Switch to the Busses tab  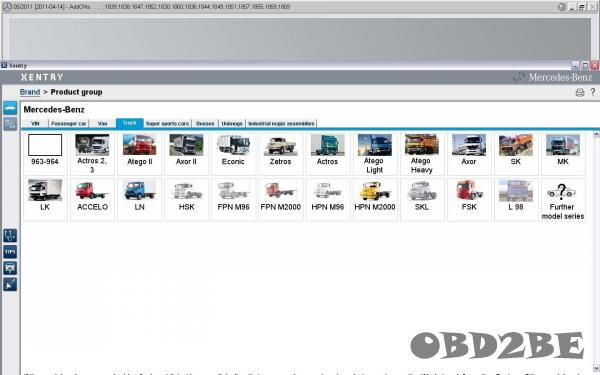tap(205, 124)
